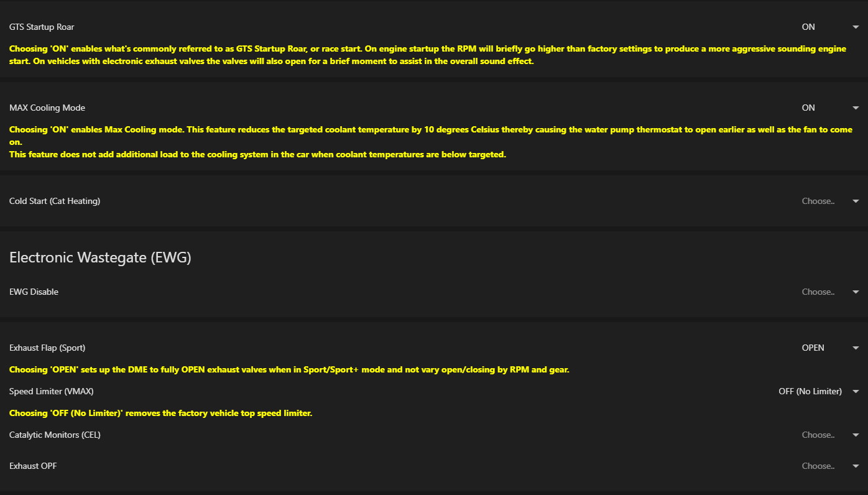Screen dimensions: 868x495
Task: Open the GTS Startup Roar 'ON' value selector
Action: (x=808, y=27)
